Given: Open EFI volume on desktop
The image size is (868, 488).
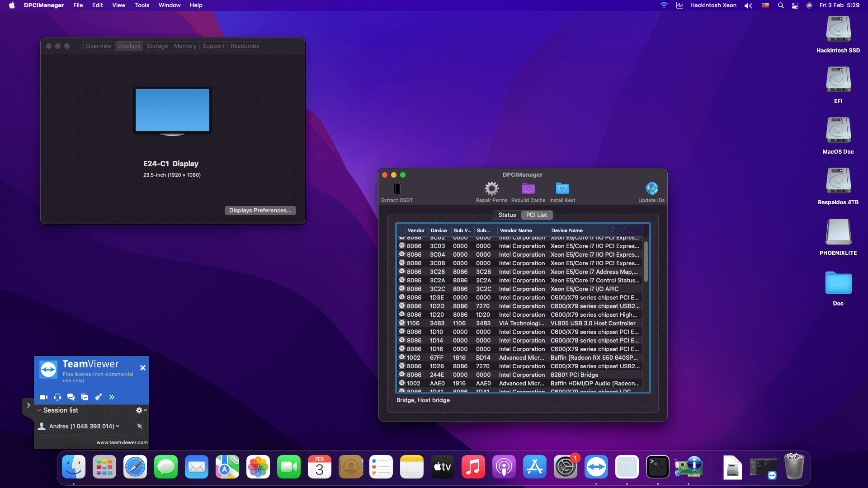Looking at the screenshot, I should [x=838, y=85].
